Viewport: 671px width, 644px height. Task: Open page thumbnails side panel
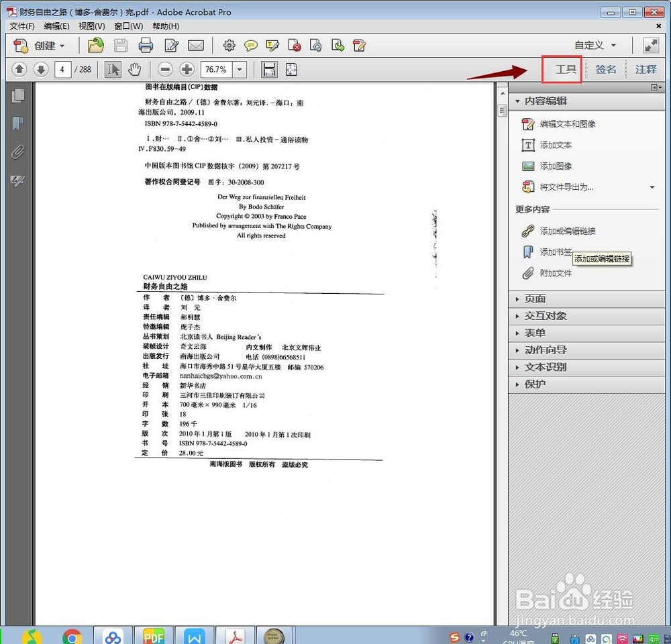pyautogui.click(x=18, y=95)
